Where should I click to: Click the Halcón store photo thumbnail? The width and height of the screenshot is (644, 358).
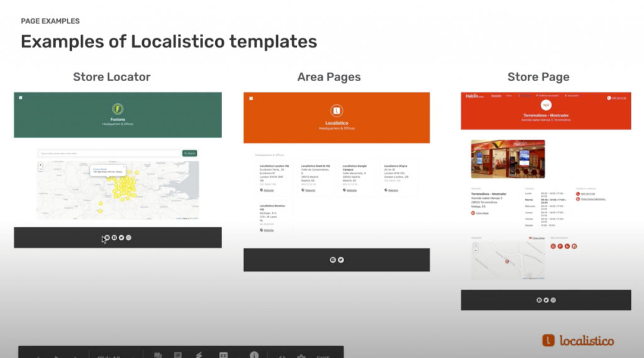point(508,159)
